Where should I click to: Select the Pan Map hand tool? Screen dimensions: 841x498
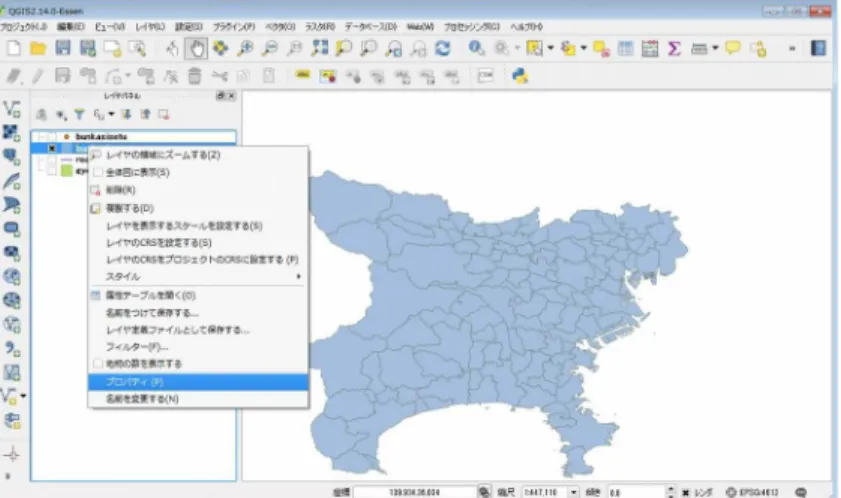coord(196,49)
